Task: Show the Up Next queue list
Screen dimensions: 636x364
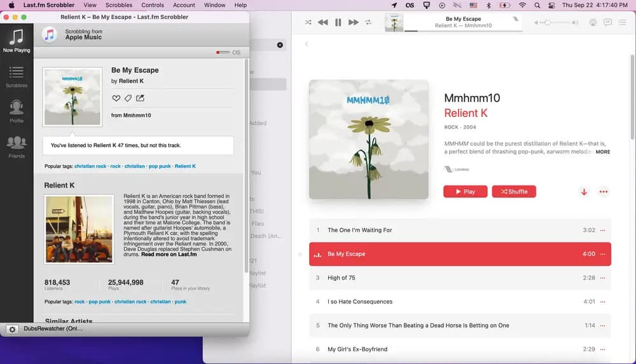Action: point(622,22)
